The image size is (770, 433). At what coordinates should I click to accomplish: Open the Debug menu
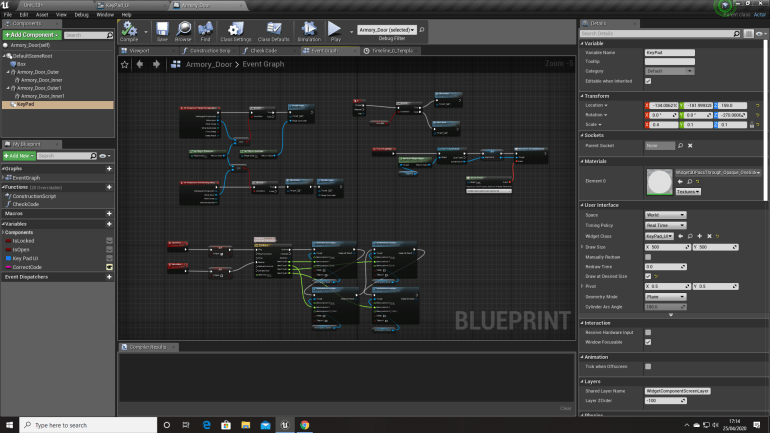click(81, 15)
